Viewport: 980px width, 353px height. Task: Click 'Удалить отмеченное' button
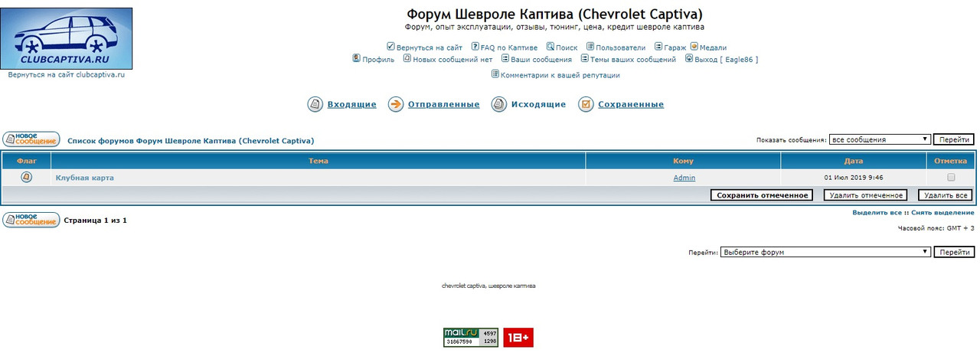click(866, 195)
